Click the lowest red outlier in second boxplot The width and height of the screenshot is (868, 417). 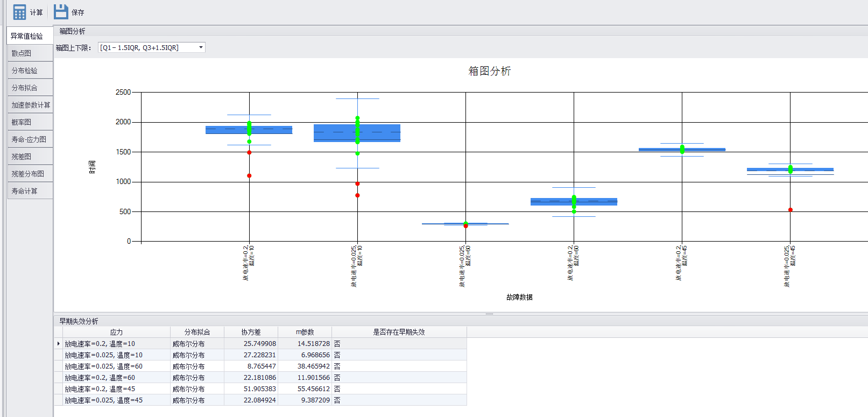357,195
